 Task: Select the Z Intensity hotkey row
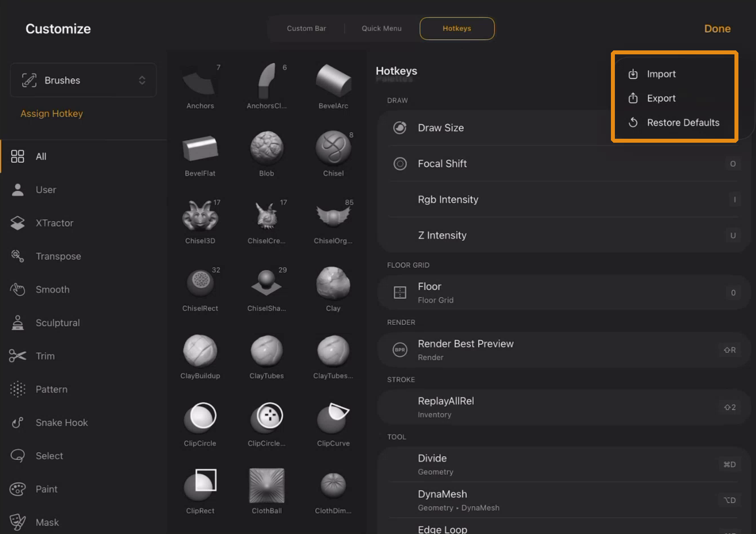point(564,235)
